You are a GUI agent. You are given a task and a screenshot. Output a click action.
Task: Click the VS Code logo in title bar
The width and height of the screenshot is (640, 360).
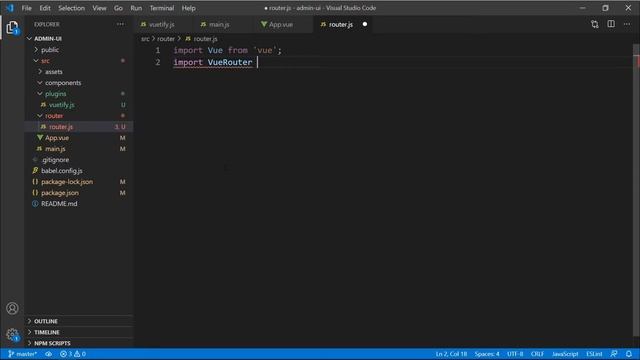(10, 8)
